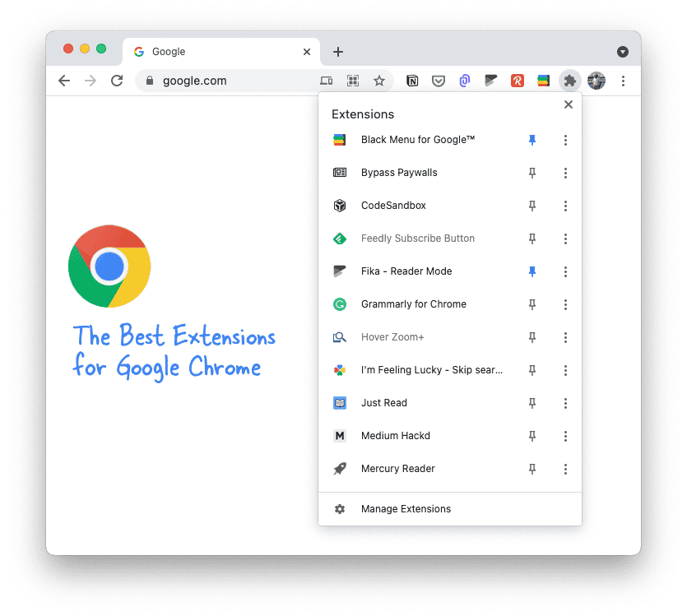
Task: Open more options for CodeSandbox
Action: click(x=565, y=206)
